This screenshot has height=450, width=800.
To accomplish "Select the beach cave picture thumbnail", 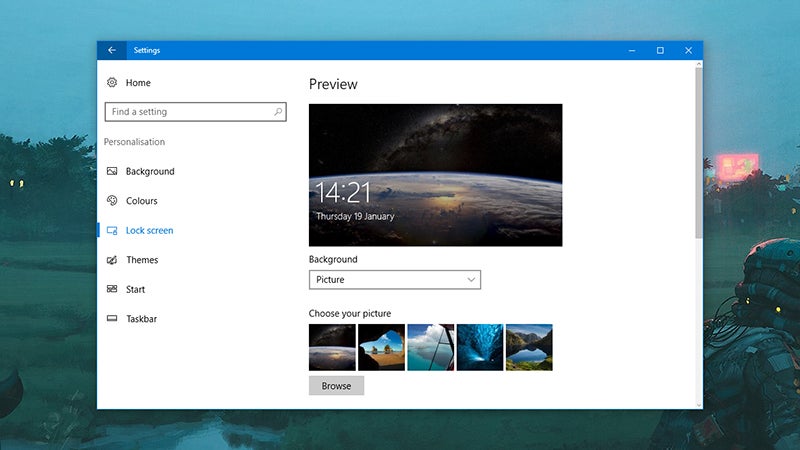I will point(381,347).
